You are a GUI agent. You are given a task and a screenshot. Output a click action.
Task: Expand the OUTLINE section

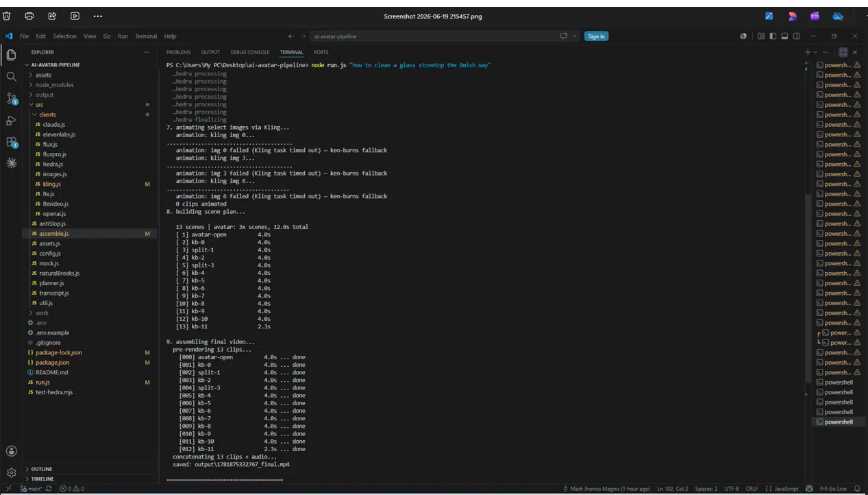point(41,469)
